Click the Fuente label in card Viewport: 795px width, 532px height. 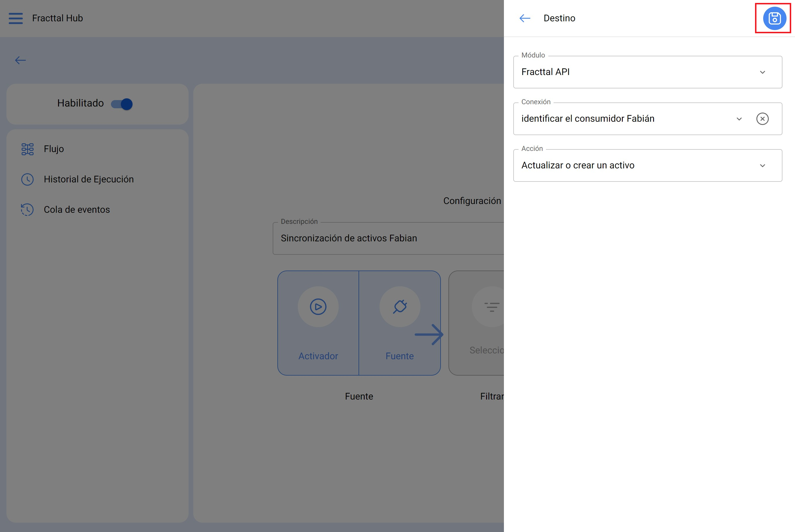399,356
